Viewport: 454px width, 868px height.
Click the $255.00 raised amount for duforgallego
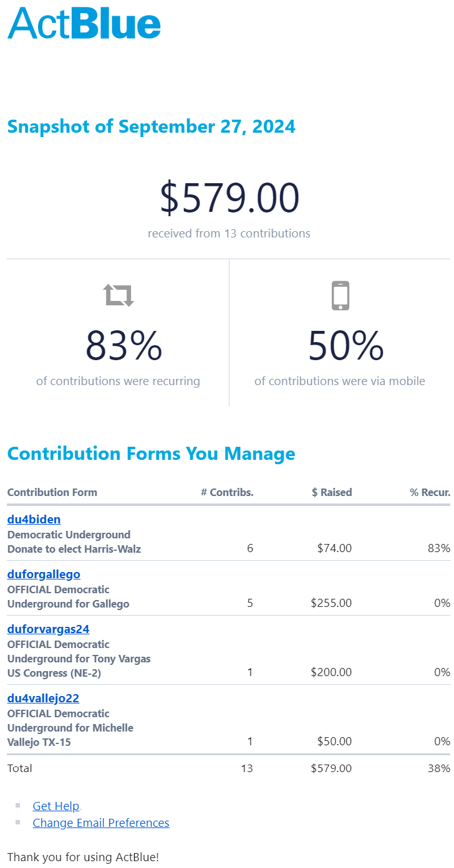[331, 603]
